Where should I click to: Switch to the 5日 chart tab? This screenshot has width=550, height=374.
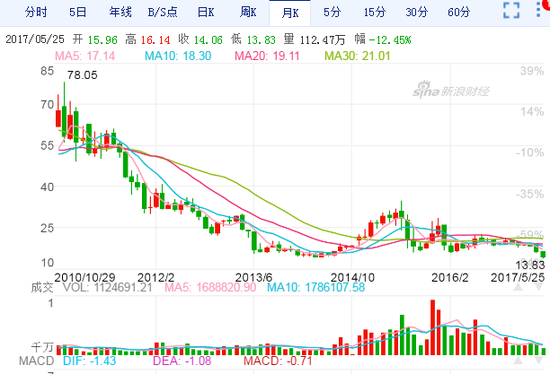(x=78, y=12)
